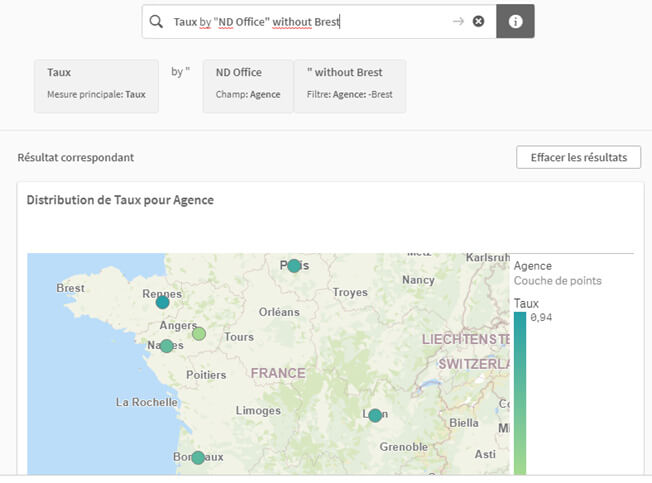Click the Orléans map label
This screenshot has height=483, width=652.
coord(279,312)
